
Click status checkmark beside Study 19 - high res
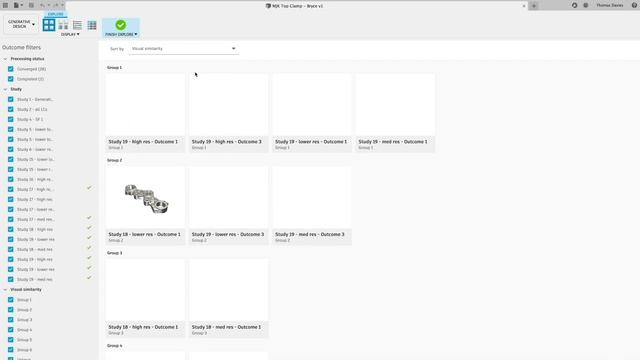[89, 258]
